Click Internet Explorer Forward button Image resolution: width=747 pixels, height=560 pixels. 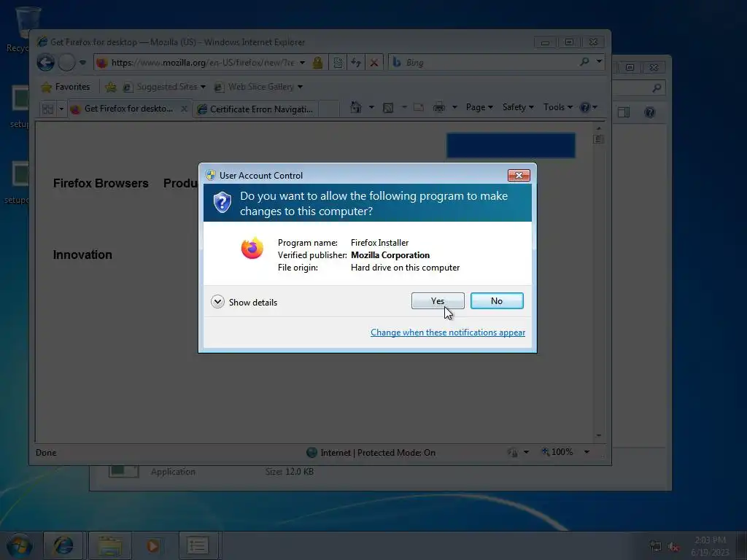pyautogui.click(x=66, y=63)
